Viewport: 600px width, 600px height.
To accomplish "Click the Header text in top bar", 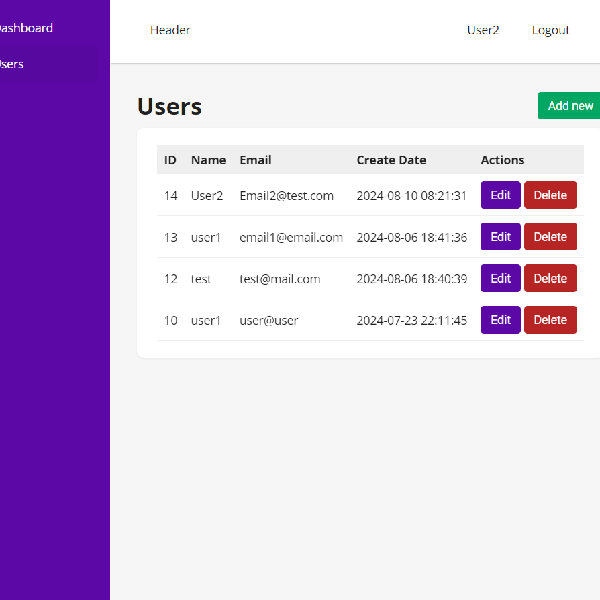I will click(170, 30).
